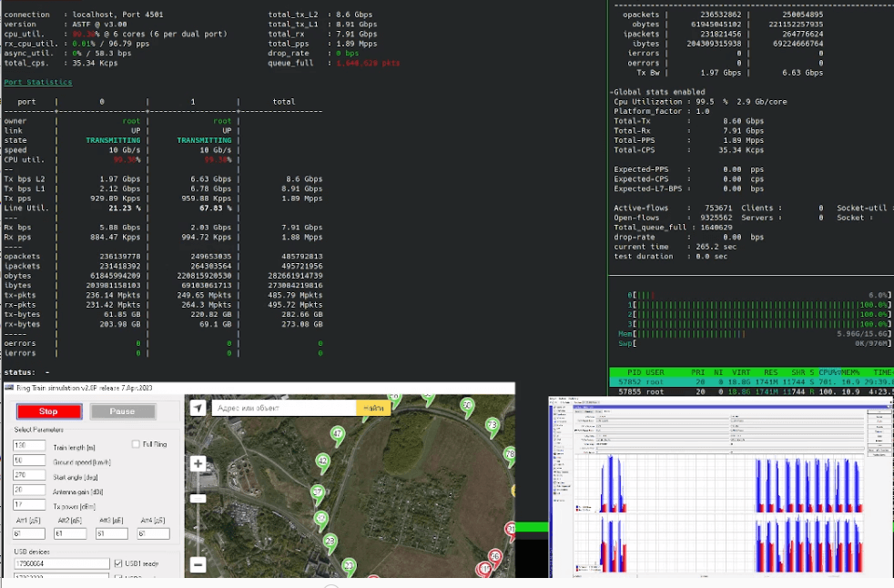Click the Att3 attenuation input field
Image resolution: width=894 pixels, height=588 pixels.
click(x=112, y=533)
